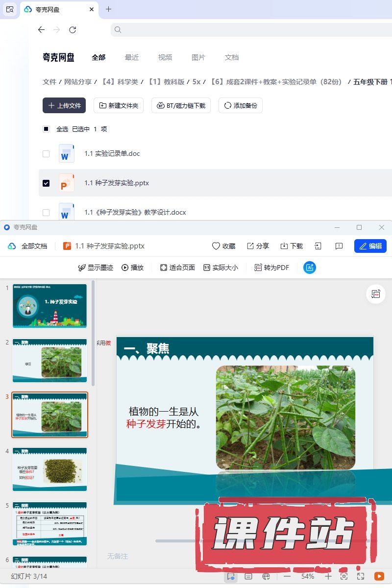Click the floating convert-to-PDF icon
The image size is (392, 588).
[x=376, y=294]
